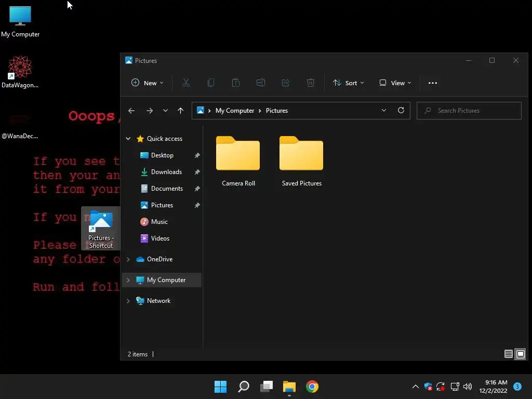Select My Computer in navigation pane
The height and width of the screenshot is (399, 532).
[x=162, y=280]
